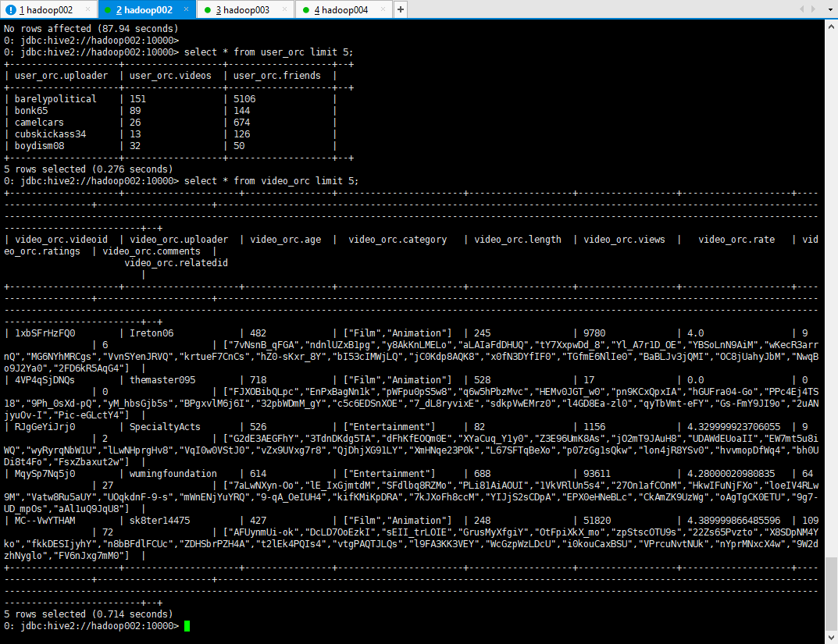Click the green status dot on 3 hadoop003 tab
This screenshot has height=644, width=838.
coord(208,10)
